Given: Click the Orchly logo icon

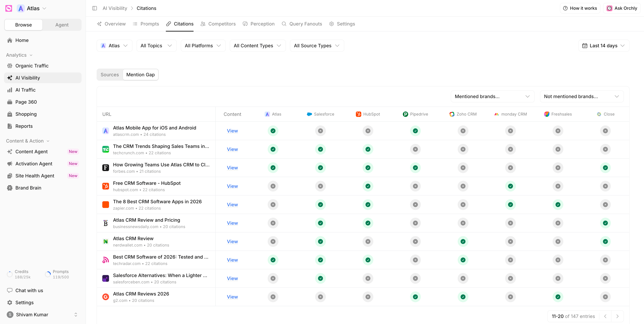Looking at the screenshot, I should tap(9, 8).
